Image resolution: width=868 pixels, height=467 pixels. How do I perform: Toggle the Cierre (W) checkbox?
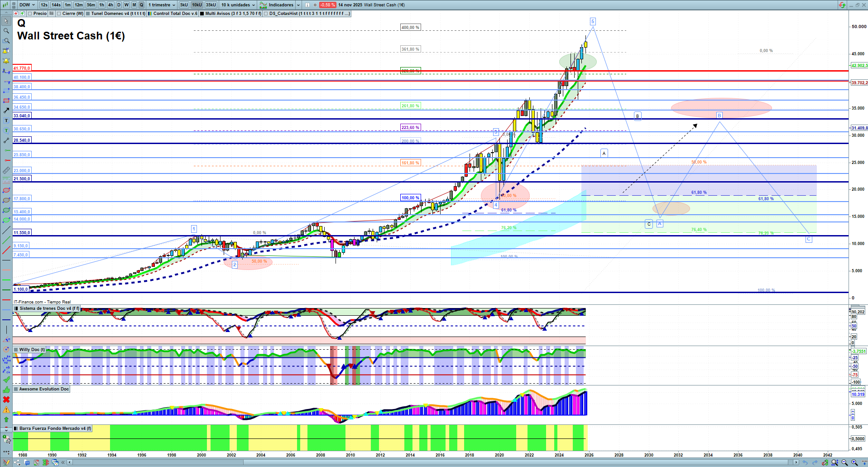[x=59, y=14]
